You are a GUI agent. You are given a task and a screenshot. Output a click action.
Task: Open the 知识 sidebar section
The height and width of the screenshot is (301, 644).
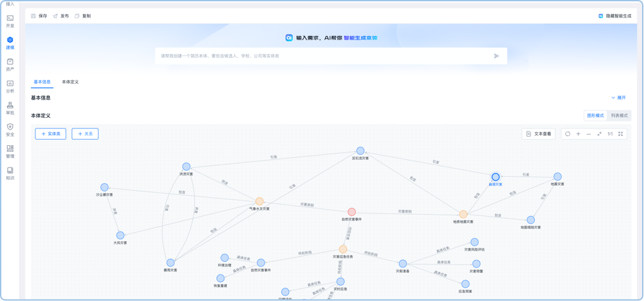click(10, 173)
